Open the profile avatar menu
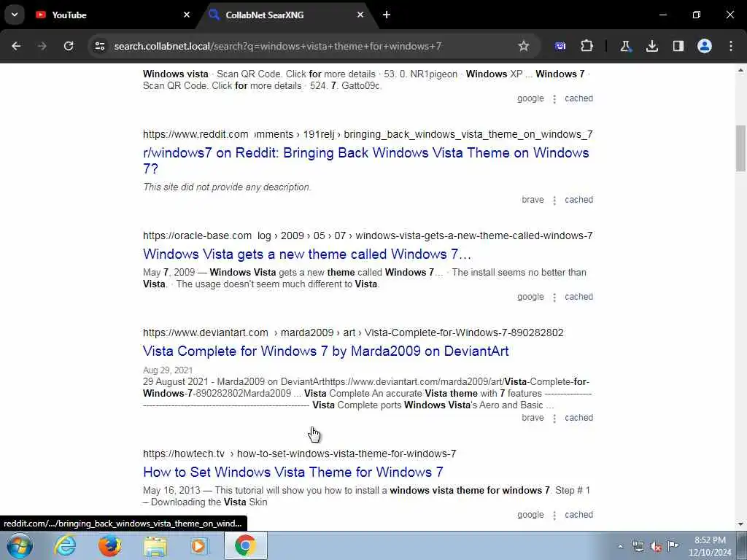 [705, 46]
